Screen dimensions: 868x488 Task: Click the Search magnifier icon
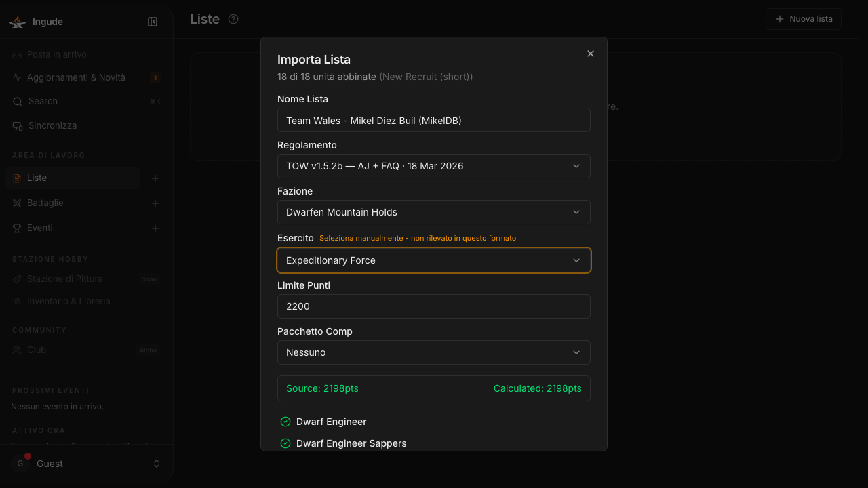(18, 102)
